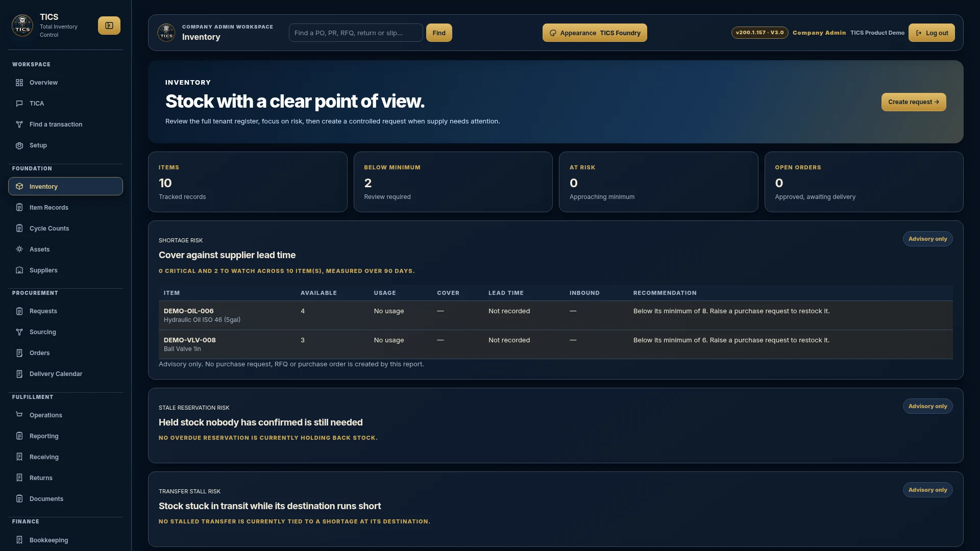Click the Suppliers icon

click(x=19, y=270)
